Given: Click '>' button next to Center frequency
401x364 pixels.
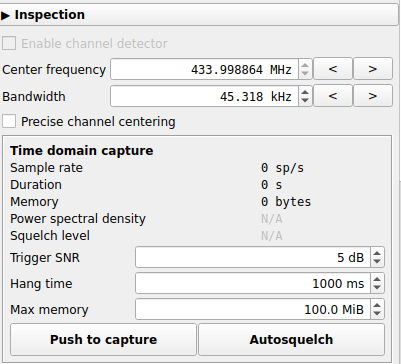Looking at the screenshot, I should pos(373,69).
